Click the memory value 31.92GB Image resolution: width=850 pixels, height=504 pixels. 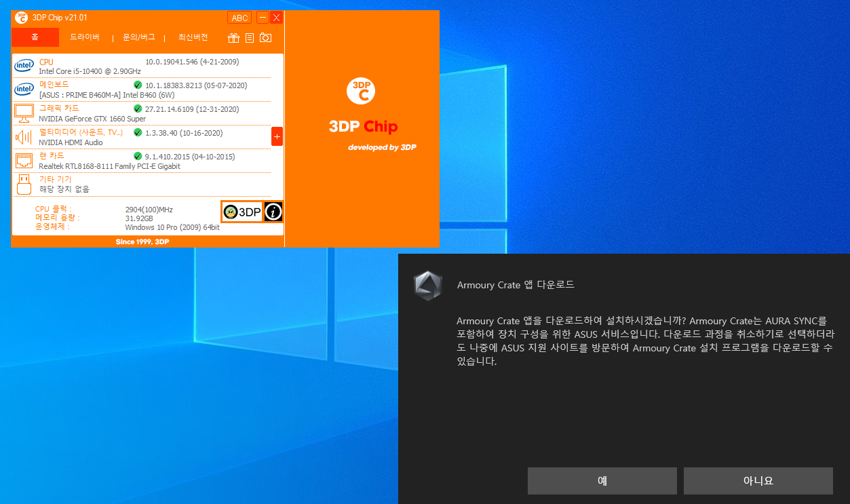(x=139, y=218)
